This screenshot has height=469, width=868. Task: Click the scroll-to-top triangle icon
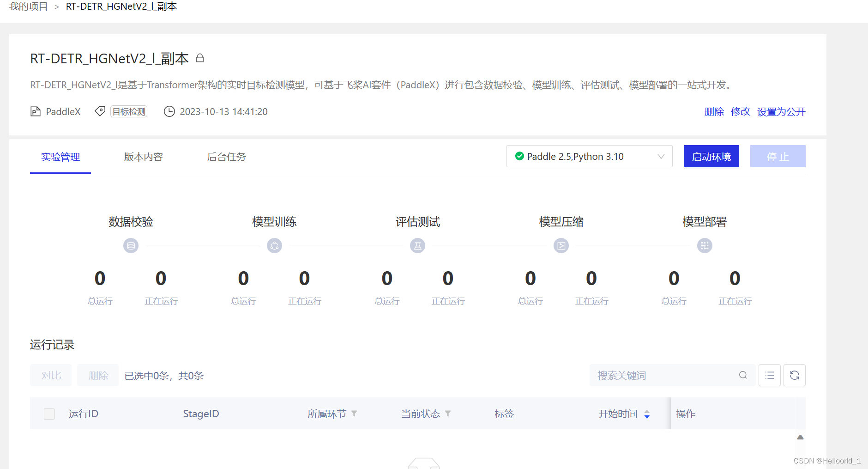801,437
